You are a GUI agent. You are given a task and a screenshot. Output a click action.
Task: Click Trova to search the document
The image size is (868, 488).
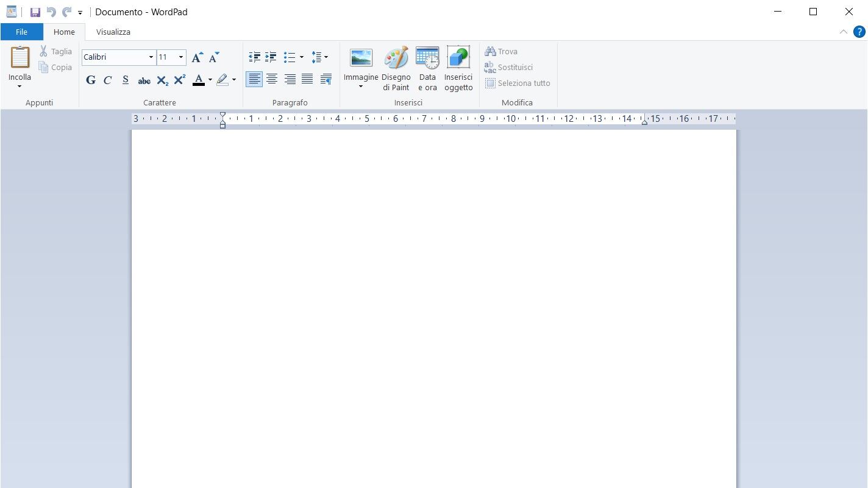pos(502,51)
